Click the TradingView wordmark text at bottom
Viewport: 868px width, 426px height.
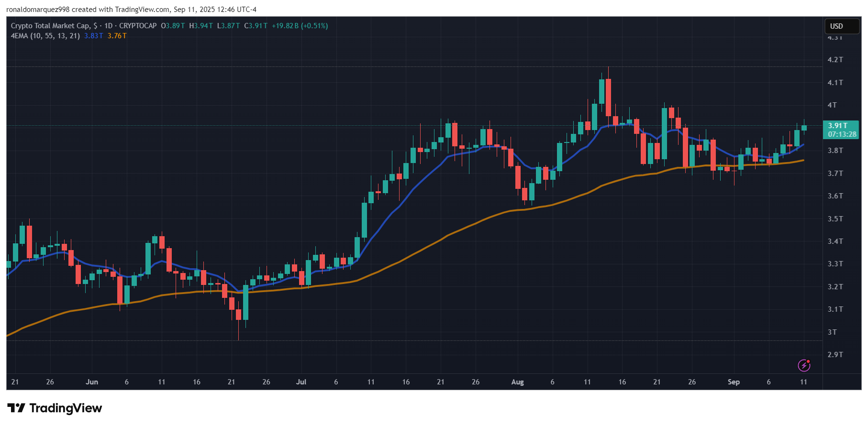66,408
